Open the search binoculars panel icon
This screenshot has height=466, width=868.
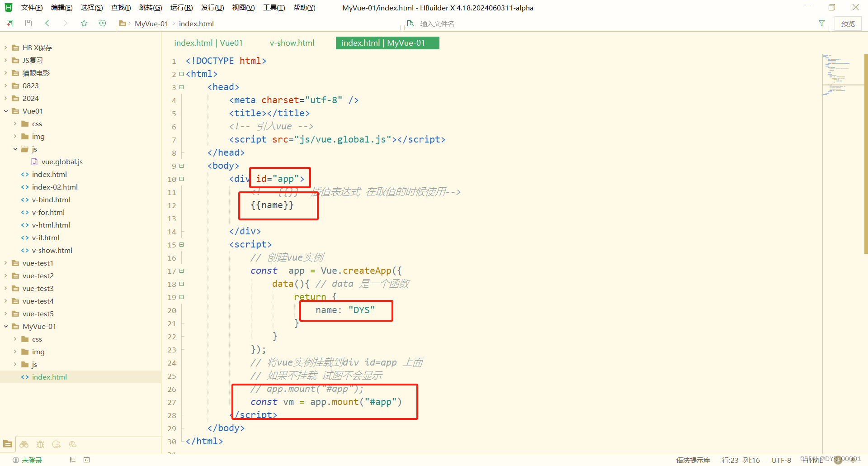point(24,444)
